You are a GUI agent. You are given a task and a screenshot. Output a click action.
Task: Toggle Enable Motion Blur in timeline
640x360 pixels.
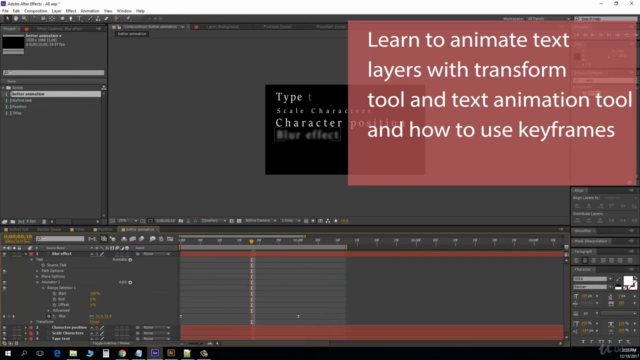pyautogui.click(x=142, y=239)
